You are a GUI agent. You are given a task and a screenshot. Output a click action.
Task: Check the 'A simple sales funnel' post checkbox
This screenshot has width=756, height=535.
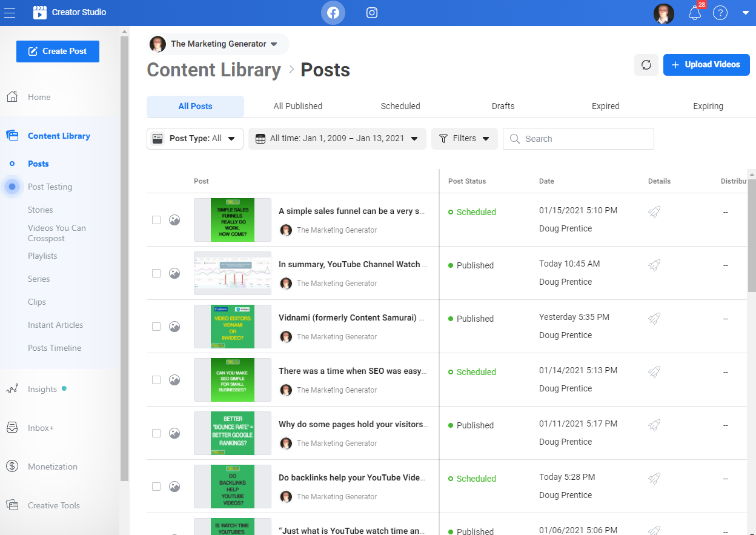pyautogui.click(x=156, y=220)
